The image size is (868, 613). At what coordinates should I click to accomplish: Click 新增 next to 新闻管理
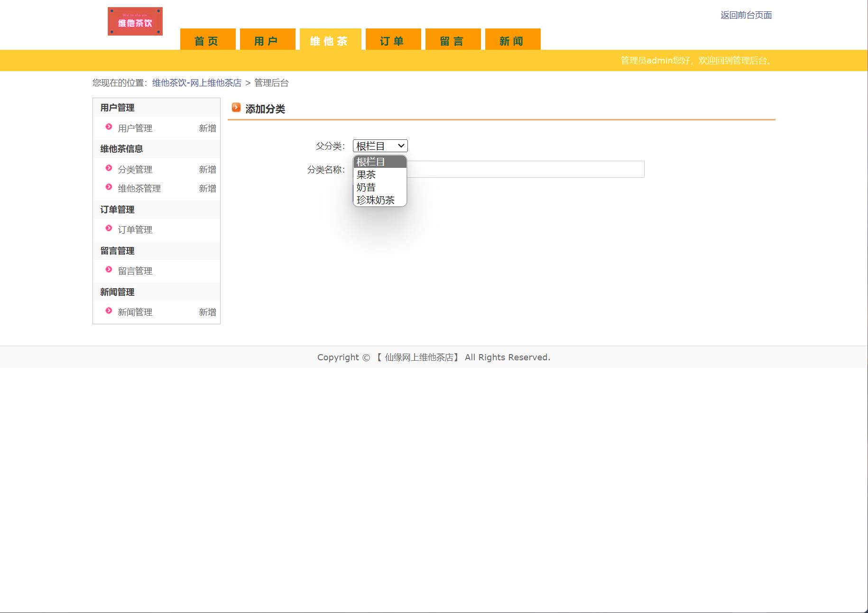[208, 311]
